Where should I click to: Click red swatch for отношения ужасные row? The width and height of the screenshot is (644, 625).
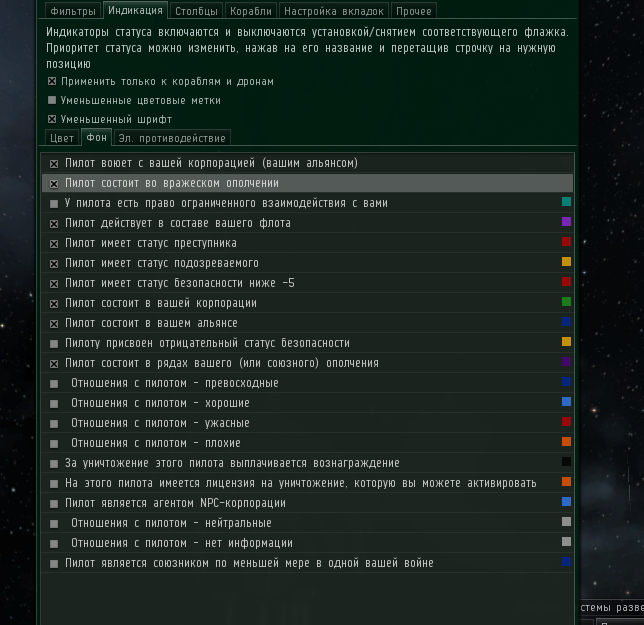[x=566, y=421]
